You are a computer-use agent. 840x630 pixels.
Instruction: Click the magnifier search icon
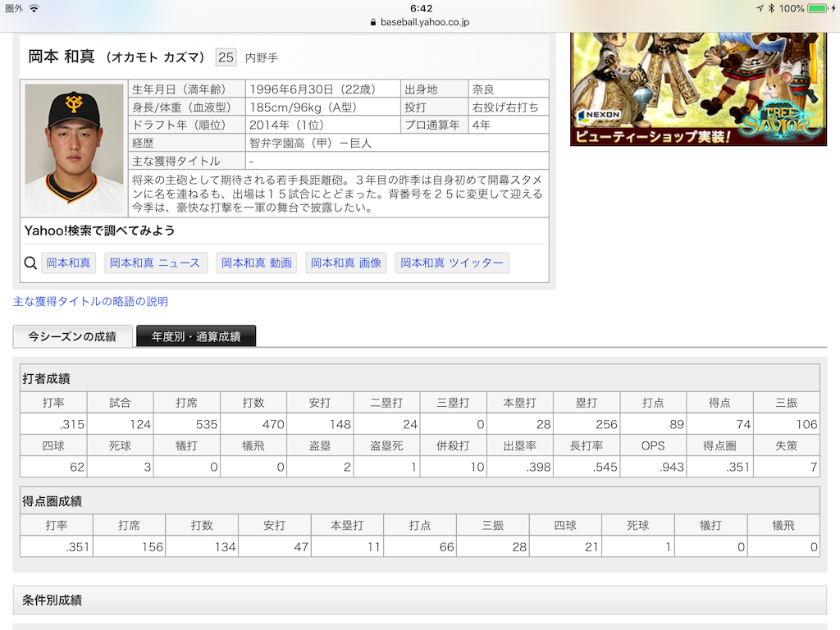click(x=30, y=263)
